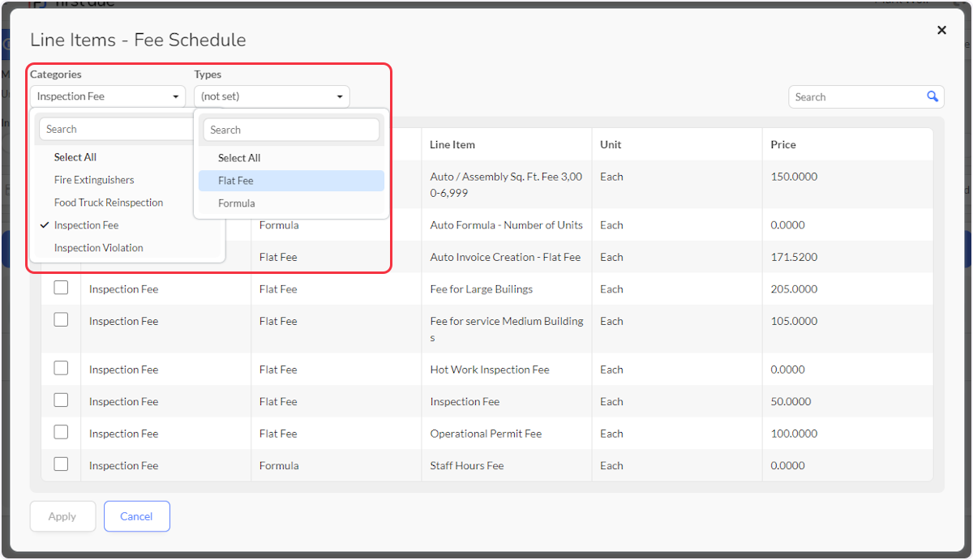Click the price 100.0000
This screenshot has height=560, width=973.
pos(794,434)
